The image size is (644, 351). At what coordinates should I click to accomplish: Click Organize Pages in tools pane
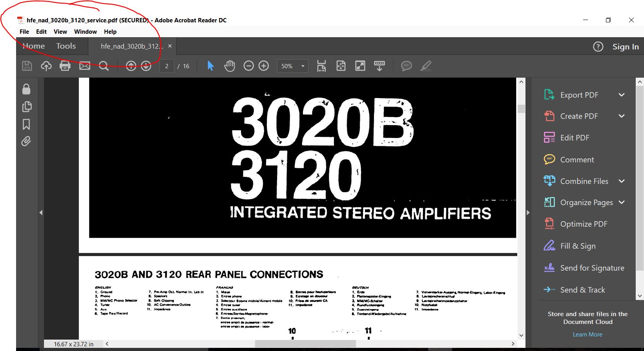click(x=587, y=202)
